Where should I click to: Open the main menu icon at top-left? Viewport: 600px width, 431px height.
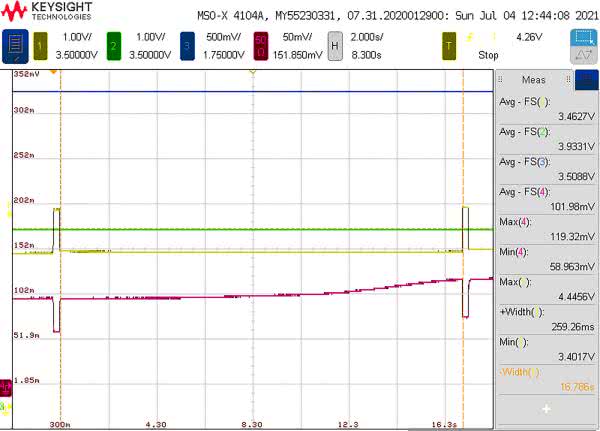click(x=16, y=43)
